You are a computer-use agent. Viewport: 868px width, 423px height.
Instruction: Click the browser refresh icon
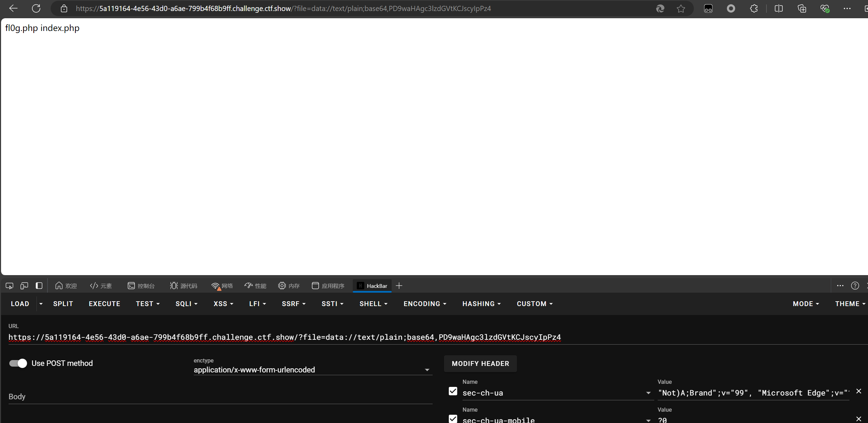[x=36, y=9]
